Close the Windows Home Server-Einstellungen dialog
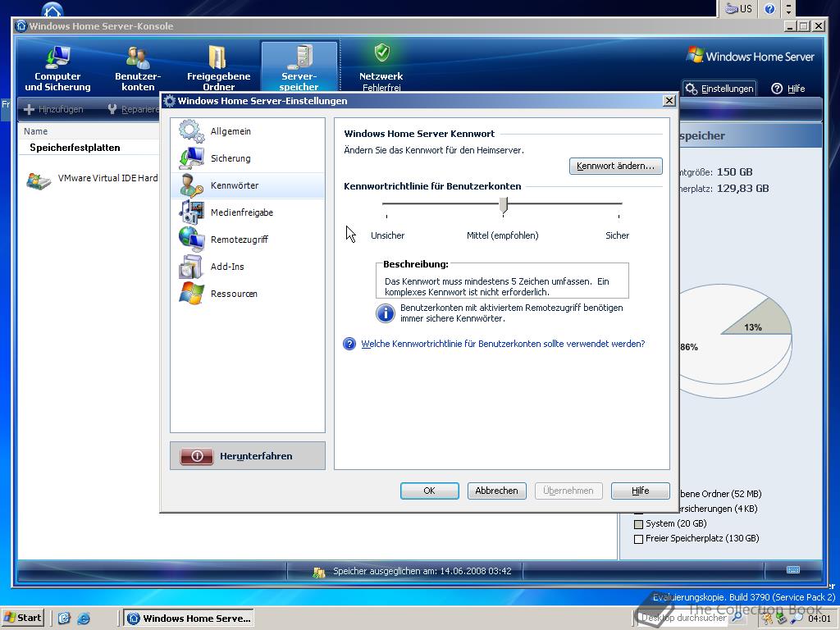Viewport: 840px width, 630px height. click(x=669, y=101)
